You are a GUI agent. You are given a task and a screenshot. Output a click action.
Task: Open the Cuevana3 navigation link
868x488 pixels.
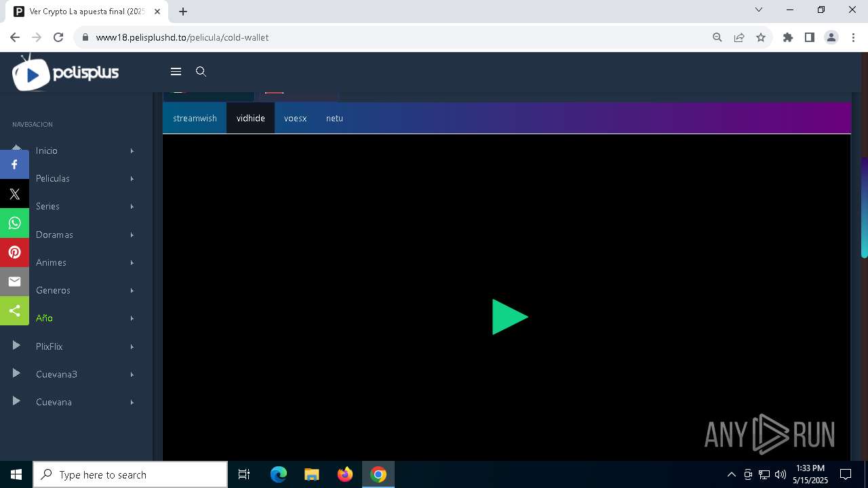[56, 374]
